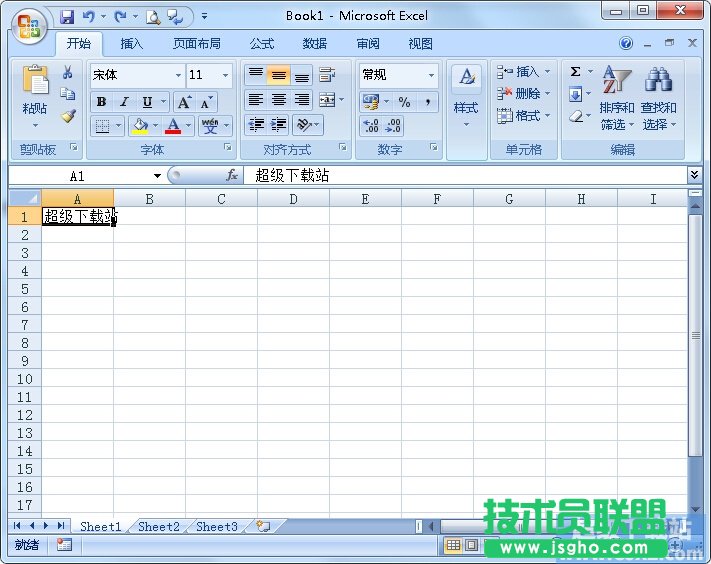
Task: Click the Increase Font Size icon
Action: click(184, 102)
